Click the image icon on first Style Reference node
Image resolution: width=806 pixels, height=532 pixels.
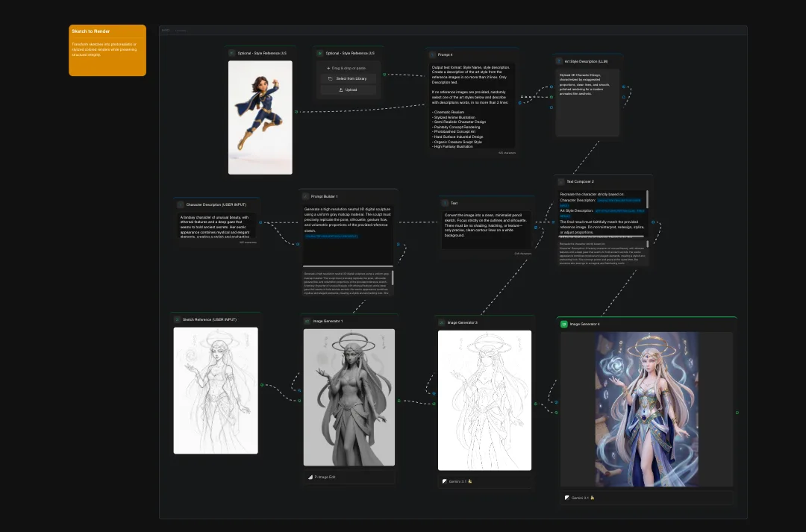click(x=232, y=53)
